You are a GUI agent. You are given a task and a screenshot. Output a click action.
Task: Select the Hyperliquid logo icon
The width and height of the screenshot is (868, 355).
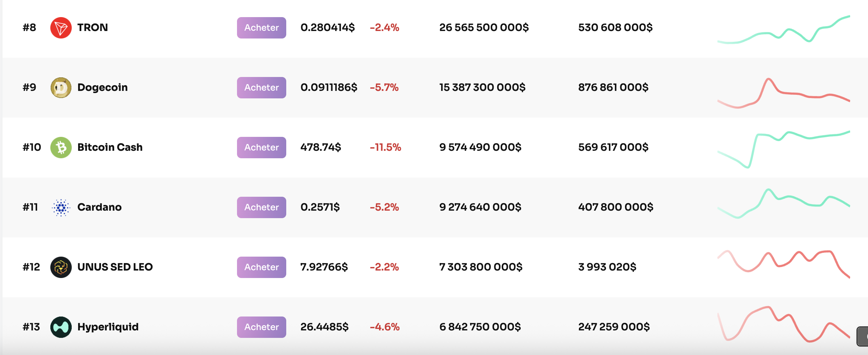61,327
